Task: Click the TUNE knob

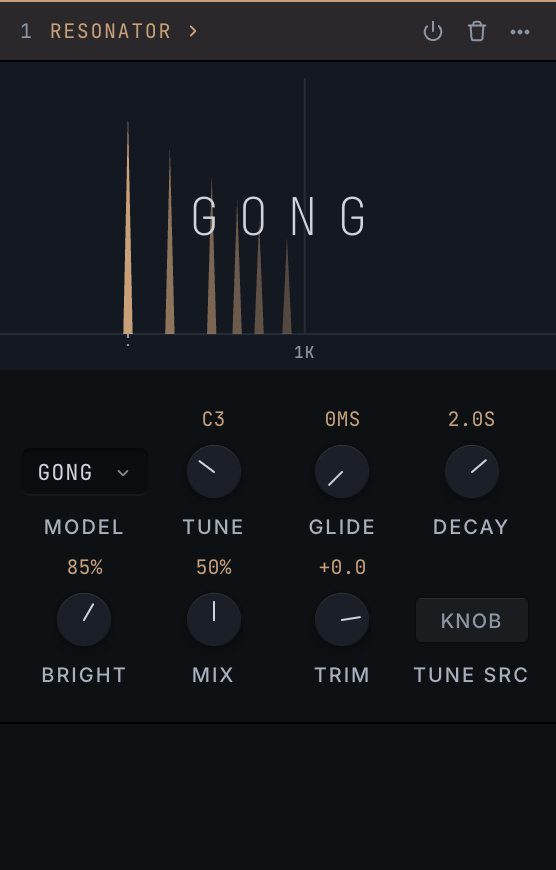Action: pos(214,472)
